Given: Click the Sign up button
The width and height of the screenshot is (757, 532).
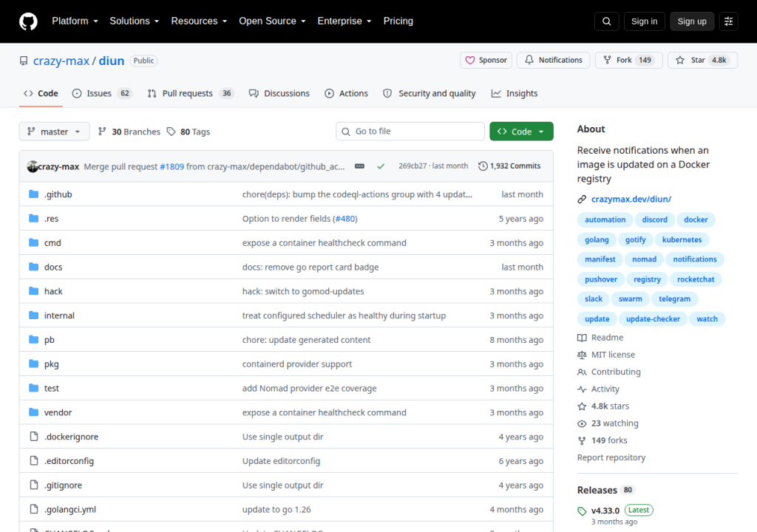Looking at the screenshot, I should point(692,21).
